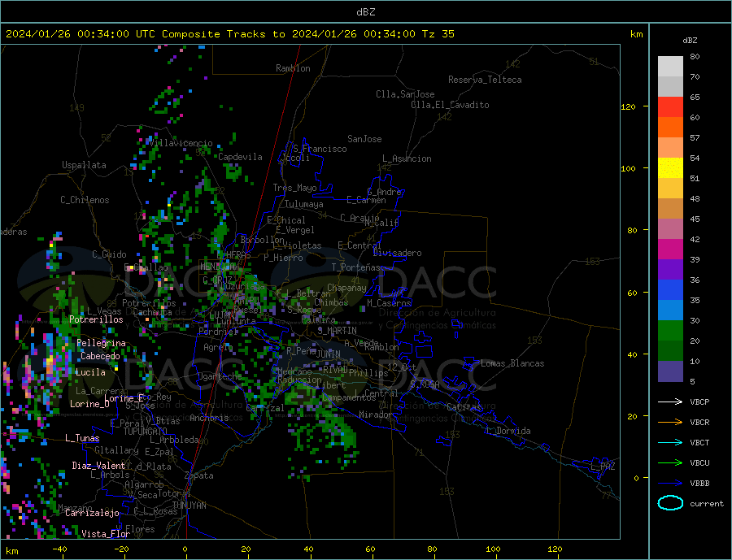Click the 'M_Caseros' map label
The height and width of the screenshot is (560, 732).
[390, 303]
